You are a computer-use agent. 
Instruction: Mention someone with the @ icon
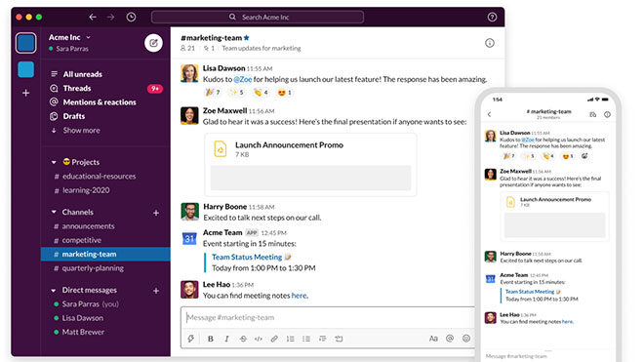click(x=450, y=339)
